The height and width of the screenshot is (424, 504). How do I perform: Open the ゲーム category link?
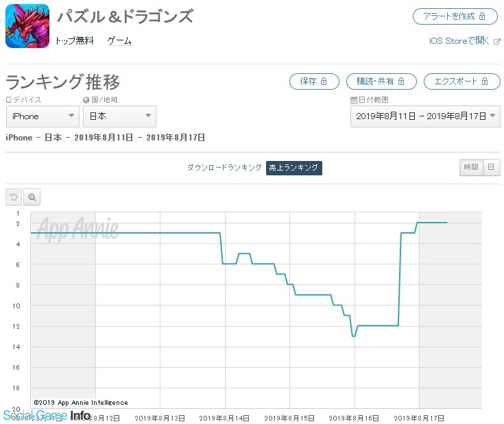pos(119,41)
